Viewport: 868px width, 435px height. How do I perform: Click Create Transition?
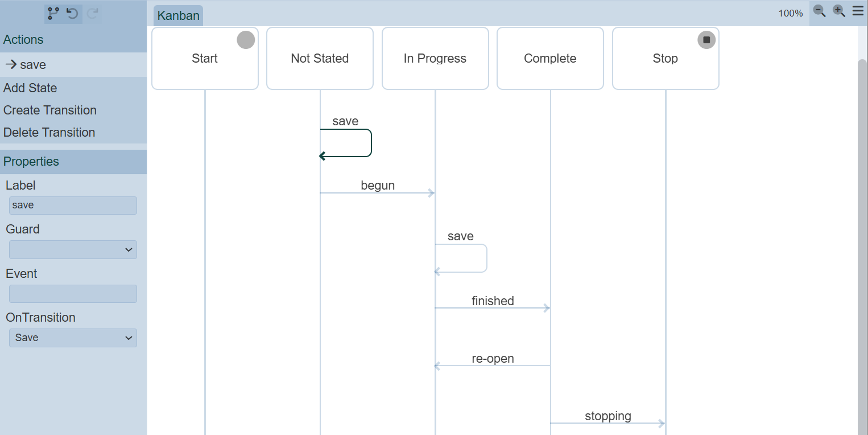[50, 110]
